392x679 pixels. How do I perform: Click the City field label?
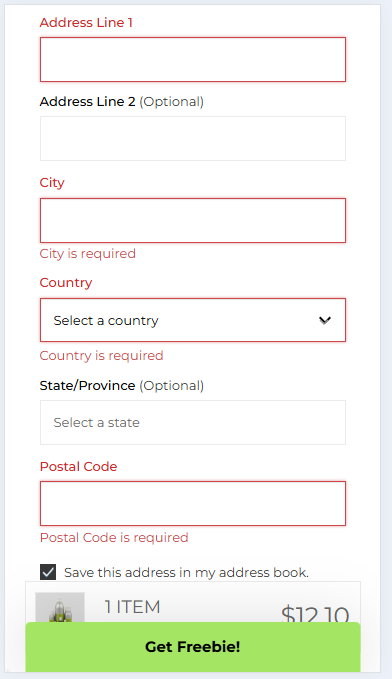[x=52, y=183]
